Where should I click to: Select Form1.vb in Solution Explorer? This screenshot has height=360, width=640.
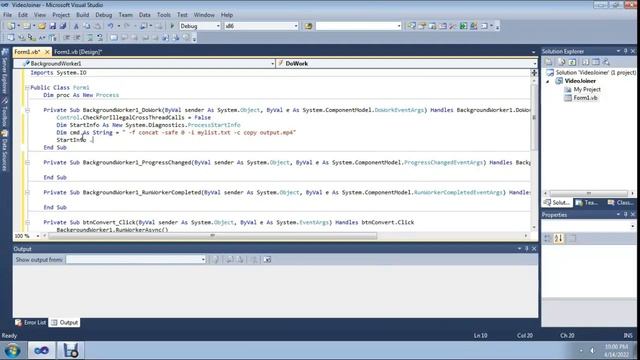point(585,98)
